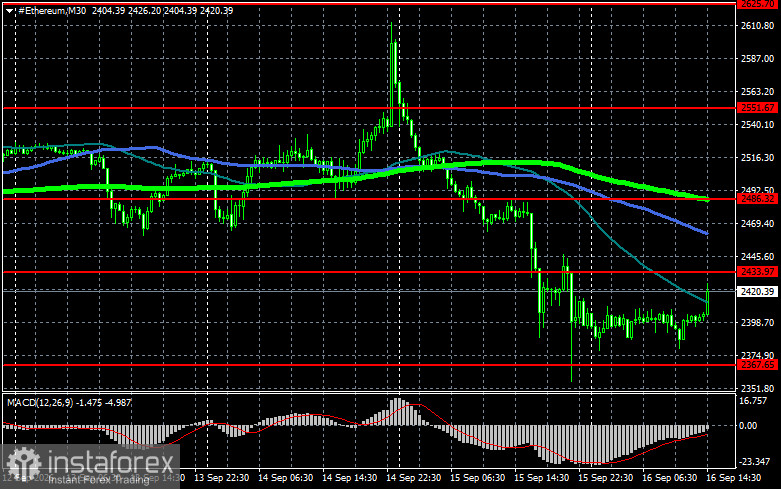
Task: Select the 2625.70 red price level label
Action: tap(757, 4)
